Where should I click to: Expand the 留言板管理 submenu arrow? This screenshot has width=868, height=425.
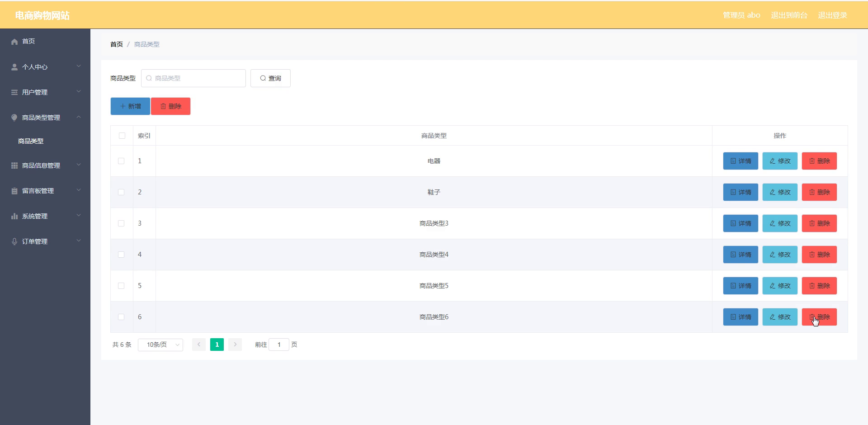[79, 190]
